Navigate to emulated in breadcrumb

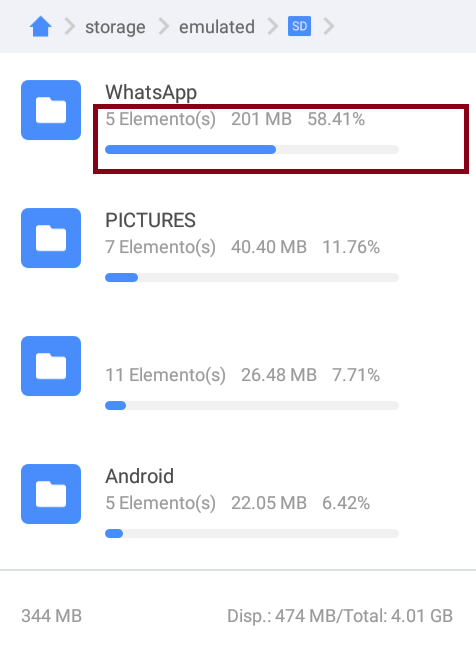point(217,27)
